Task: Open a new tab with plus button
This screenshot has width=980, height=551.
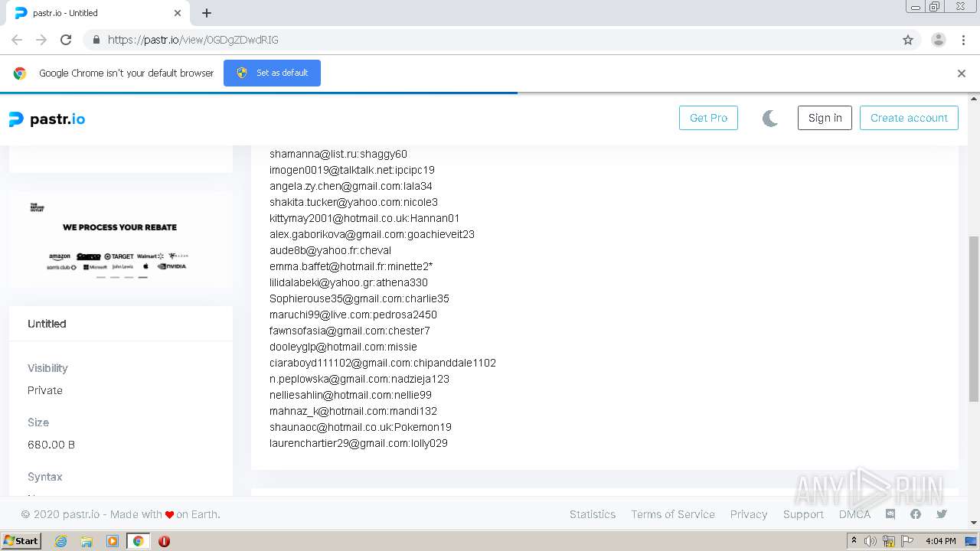Action: tap(207, 13)
